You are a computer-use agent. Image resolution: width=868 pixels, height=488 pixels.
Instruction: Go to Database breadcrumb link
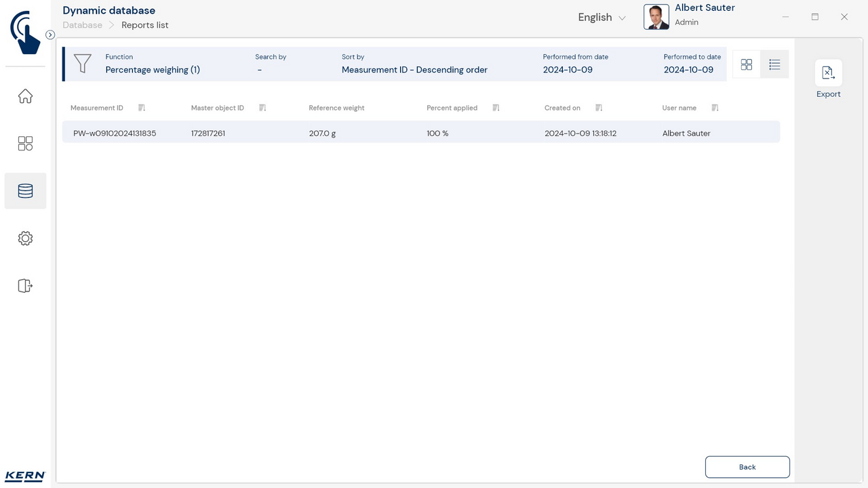coord(82,25)
